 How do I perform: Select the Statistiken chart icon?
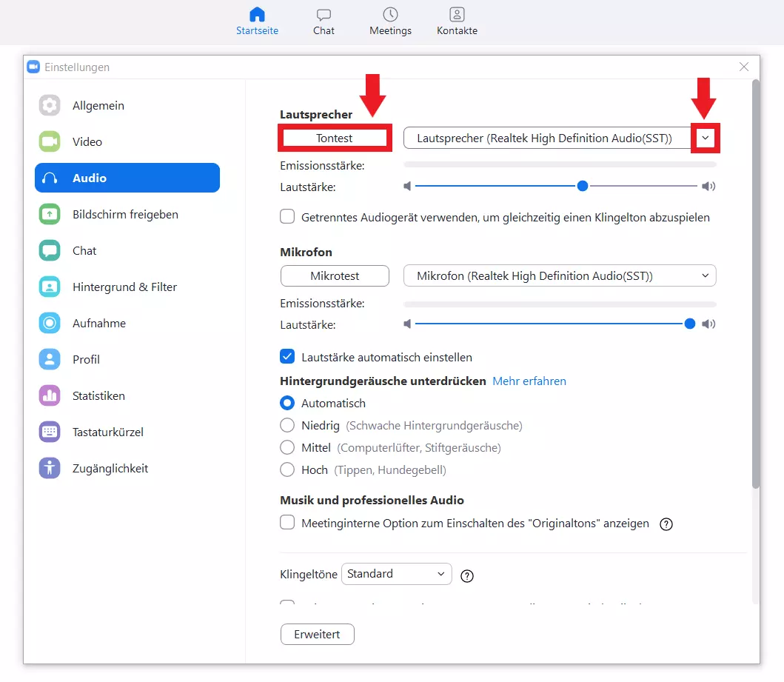coord(50,395)
